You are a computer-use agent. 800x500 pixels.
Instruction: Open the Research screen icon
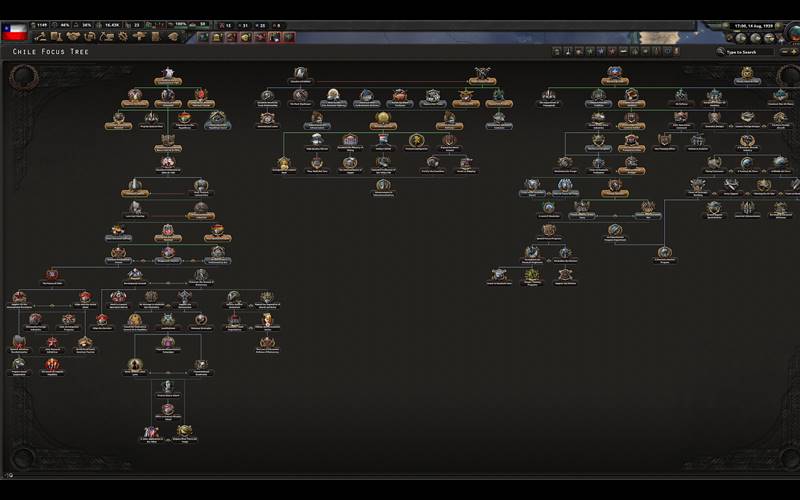(57, 37)
